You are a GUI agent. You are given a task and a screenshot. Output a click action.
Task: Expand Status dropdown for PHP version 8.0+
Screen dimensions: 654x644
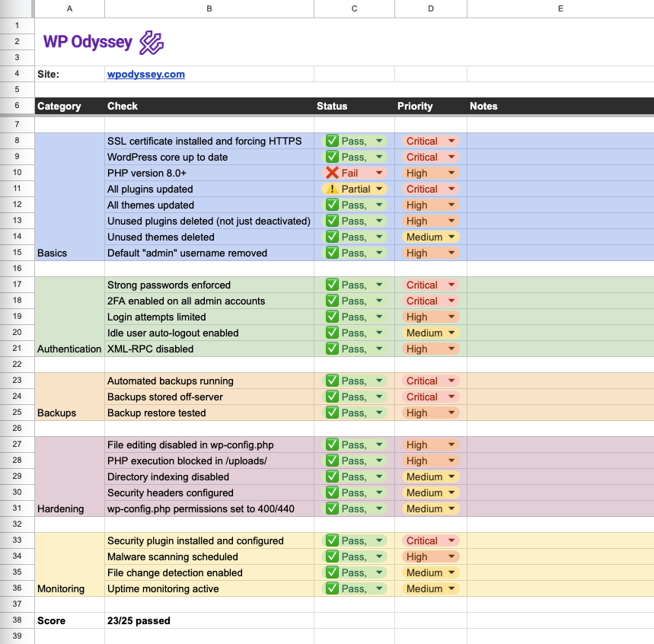coord(378,173)
